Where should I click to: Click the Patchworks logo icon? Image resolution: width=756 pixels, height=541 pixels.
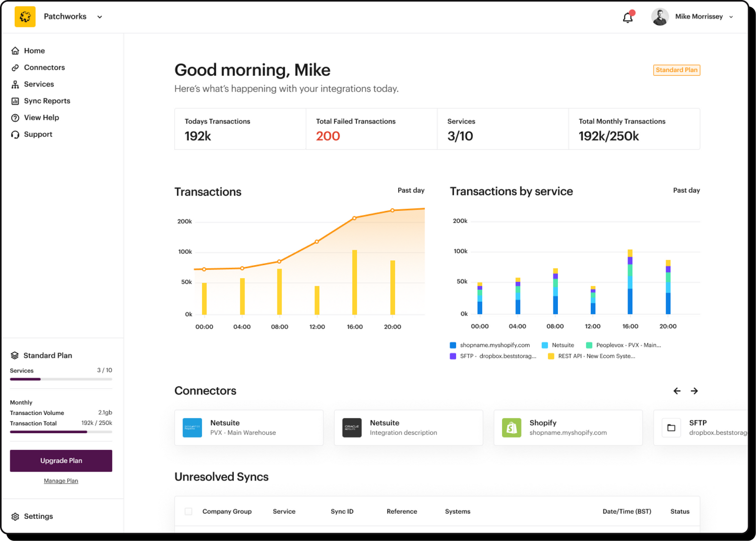coord(25,16)
